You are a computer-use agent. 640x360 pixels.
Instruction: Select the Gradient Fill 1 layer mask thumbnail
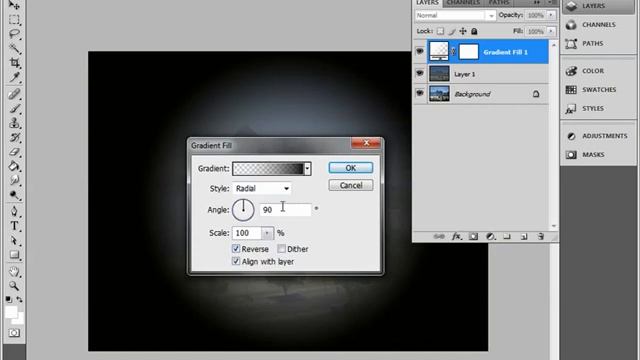tap(469, 52)
